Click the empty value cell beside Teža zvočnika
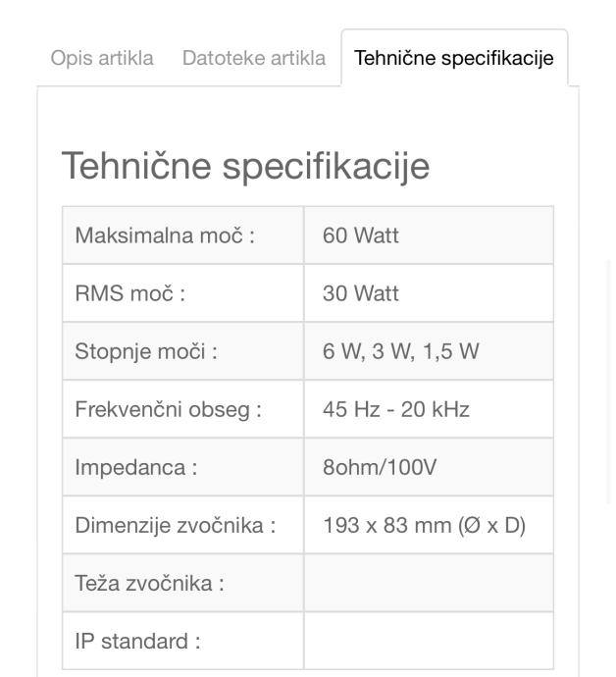This screenshot has width=616, height=677. (429, 583)
